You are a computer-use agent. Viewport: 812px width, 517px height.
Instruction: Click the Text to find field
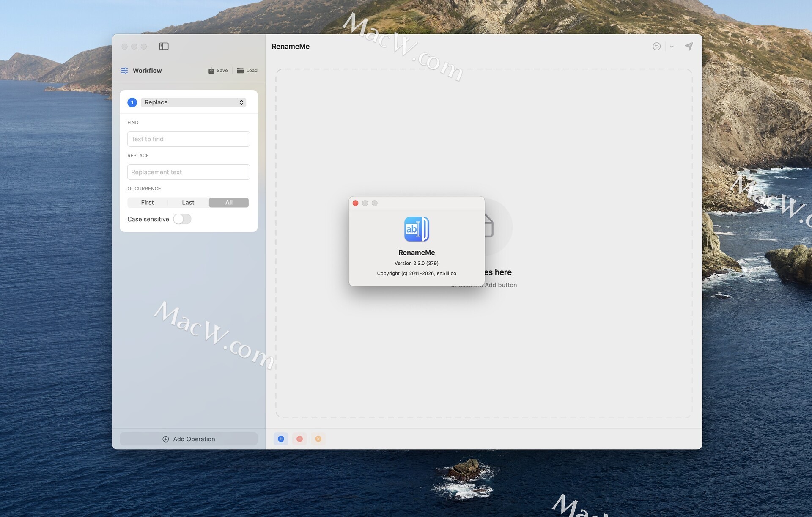pos(189,139)
